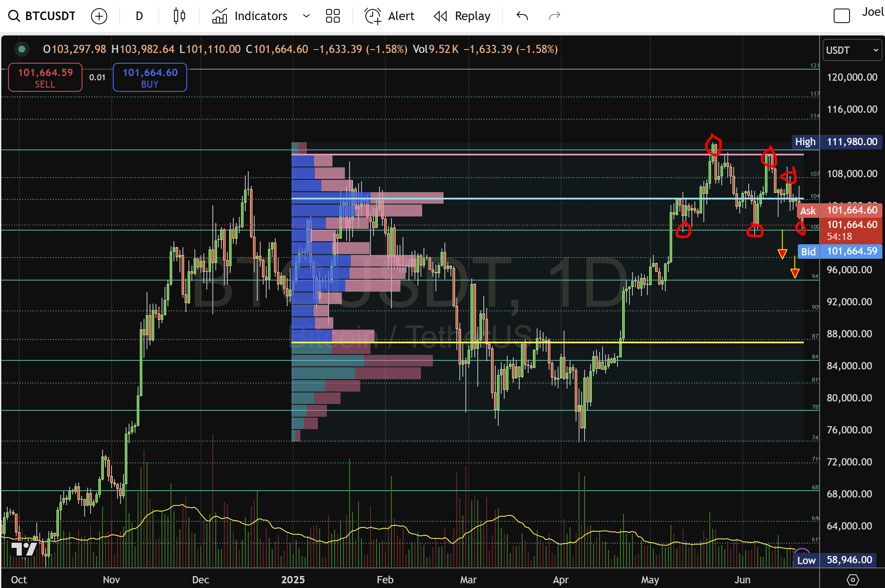Expand the Indicators favorites dropdown arrow
The width and height of the screenshot is (885, 588).
click(306, 16)
